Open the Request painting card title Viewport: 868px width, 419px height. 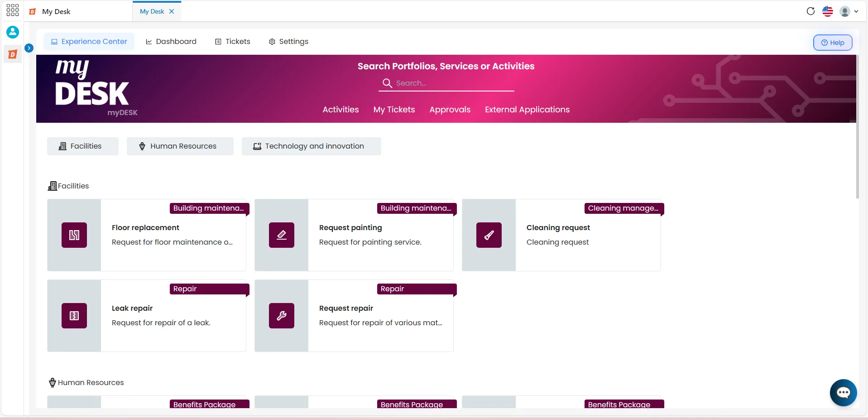click(x=350, y=227)
